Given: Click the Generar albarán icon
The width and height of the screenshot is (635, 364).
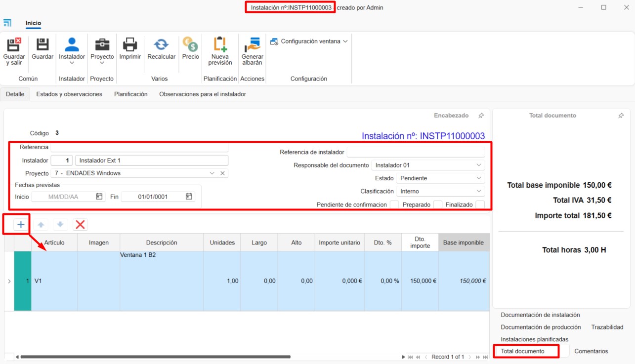Looking at the screenshot, I should click(x=252, y=45).
